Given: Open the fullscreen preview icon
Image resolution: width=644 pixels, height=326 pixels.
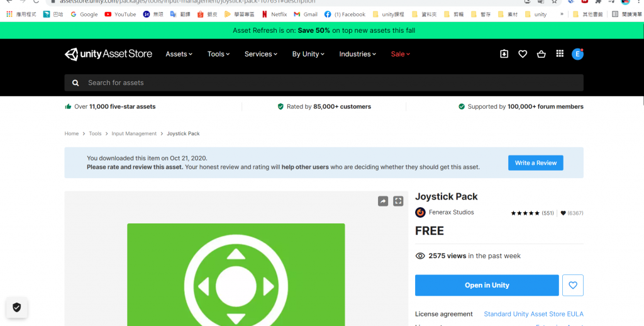Looking at the screenshot, I should (x=398, y=201).
